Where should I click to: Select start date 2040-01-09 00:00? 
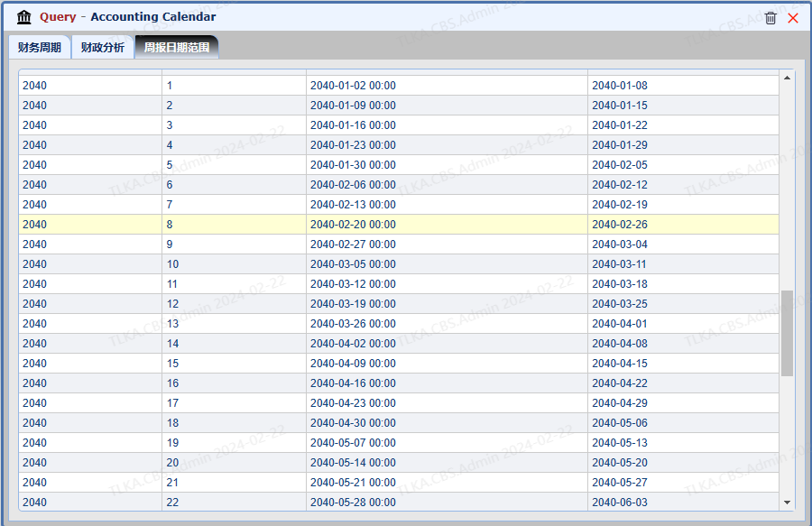[447, 105]
